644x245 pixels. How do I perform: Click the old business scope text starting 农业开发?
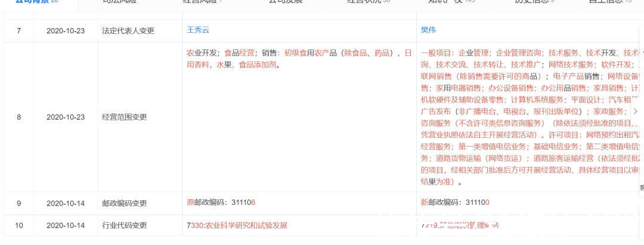(x=299, y=58)
